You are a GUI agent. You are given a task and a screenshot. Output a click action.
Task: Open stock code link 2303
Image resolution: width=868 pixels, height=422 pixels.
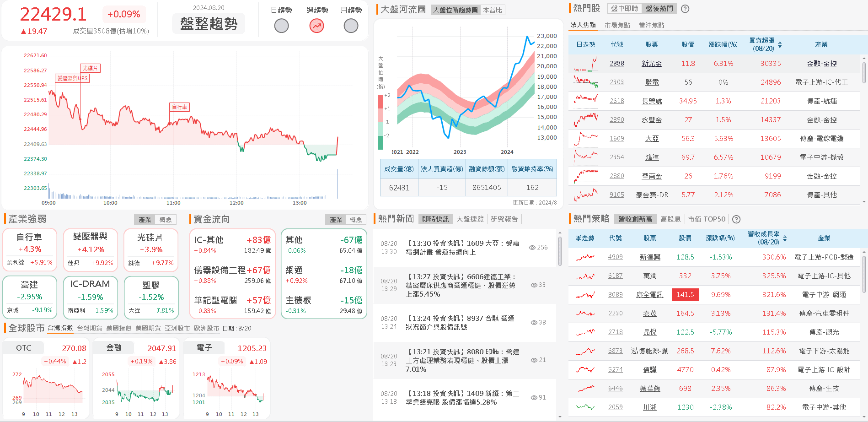coord(616,82)
